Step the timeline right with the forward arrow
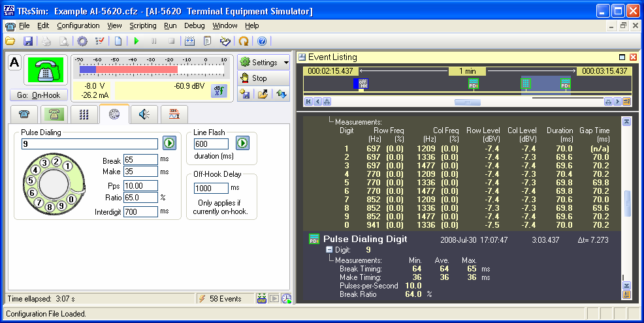This screenshot has width=644, height=323. tap(617, 101)
